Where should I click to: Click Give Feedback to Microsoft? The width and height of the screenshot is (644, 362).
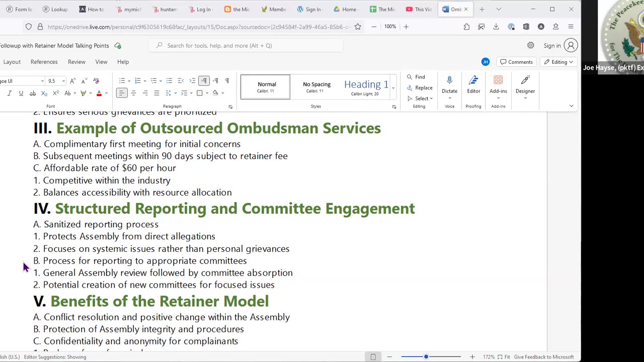point(544,357)
